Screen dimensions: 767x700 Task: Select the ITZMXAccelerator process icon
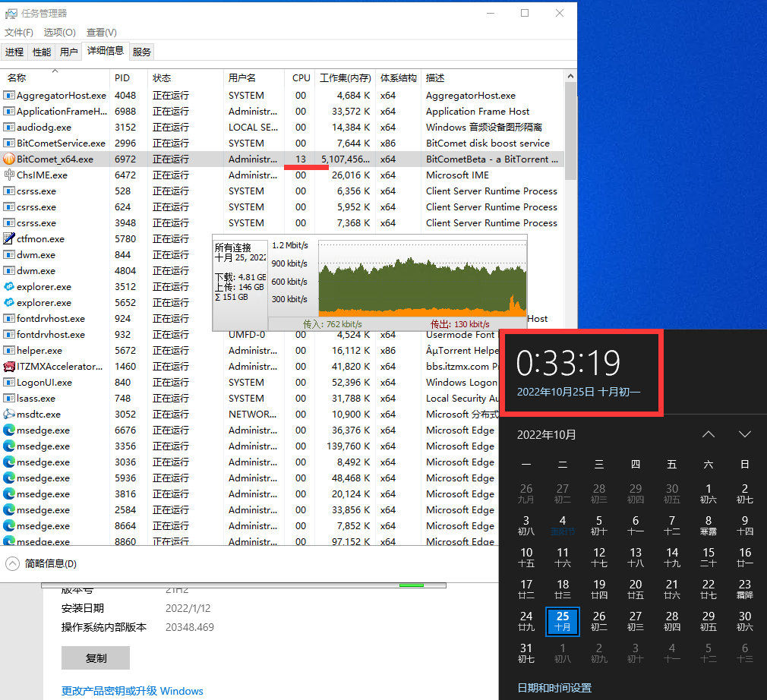click(x=9, y=367)
